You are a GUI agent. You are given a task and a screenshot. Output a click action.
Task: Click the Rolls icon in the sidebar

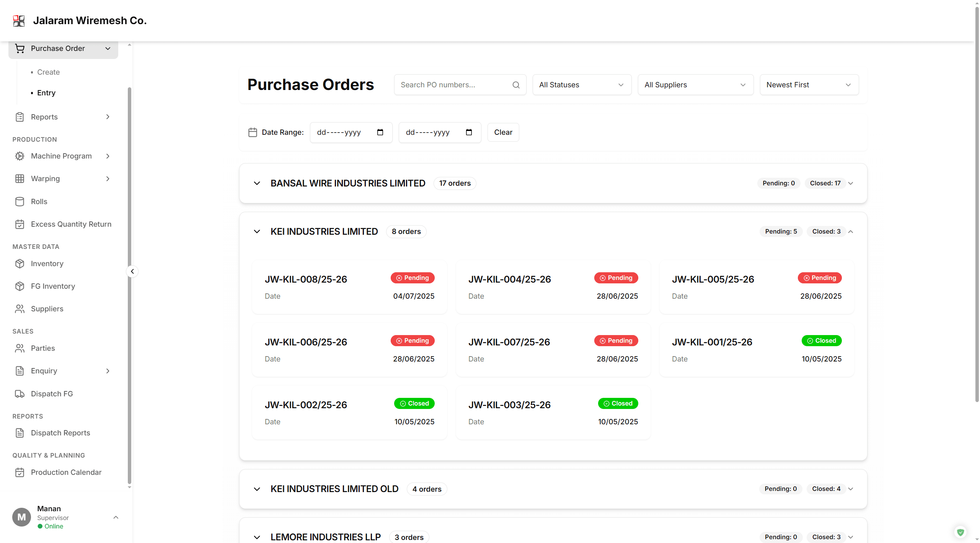pyautogui.click(x=20, y=201)
